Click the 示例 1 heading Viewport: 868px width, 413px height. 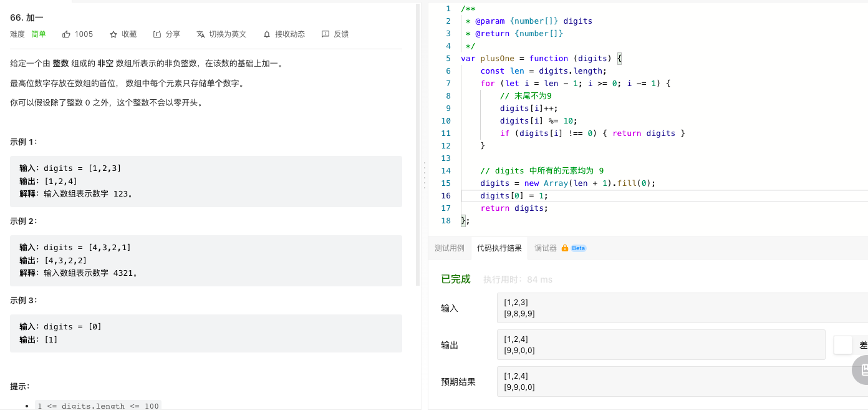coord(24,142)
